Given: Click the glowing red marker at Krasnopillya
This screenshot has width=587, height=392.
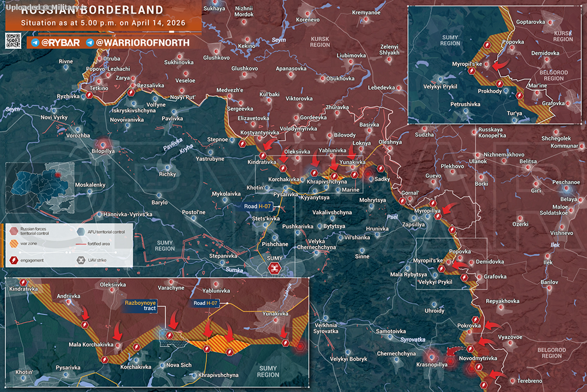Looking at the screenshot, I should click(x=431, y=356).
